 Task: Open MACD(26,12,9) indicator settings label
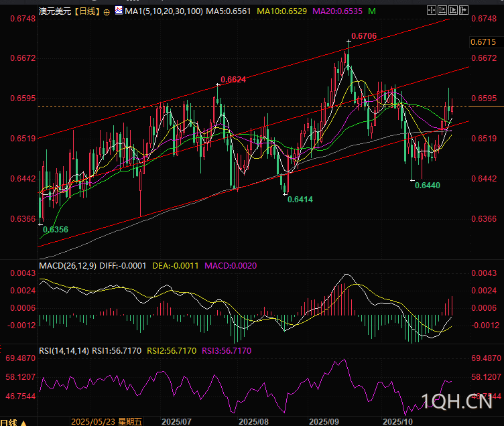68,266
